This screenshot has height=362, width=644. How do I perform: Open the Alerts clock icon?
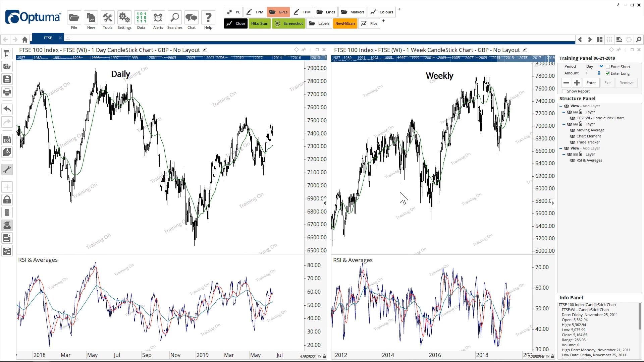point(158,17)
